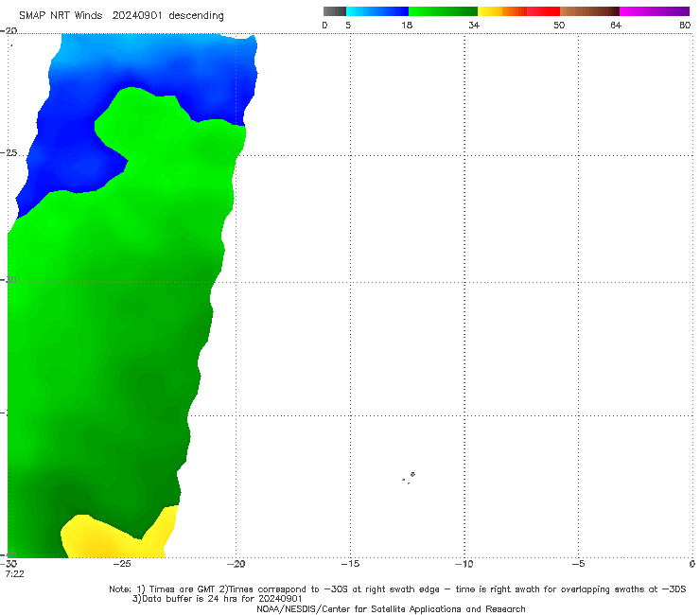The height and width of the screenshot is (615, 700).
Task: Click the blue 5-18 segment of the color bar
Action: (x=377, y=11)
